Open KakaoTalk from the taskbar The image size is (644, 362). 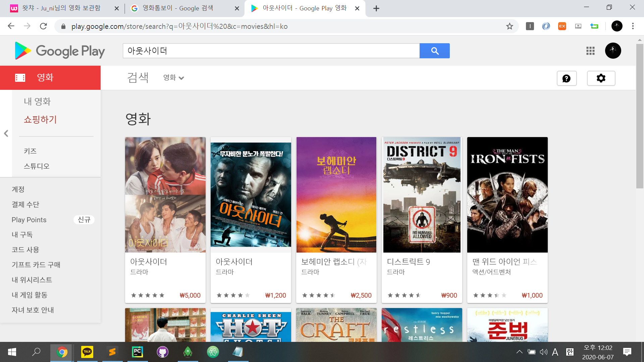pyautogui.click(x=87, y=352)
